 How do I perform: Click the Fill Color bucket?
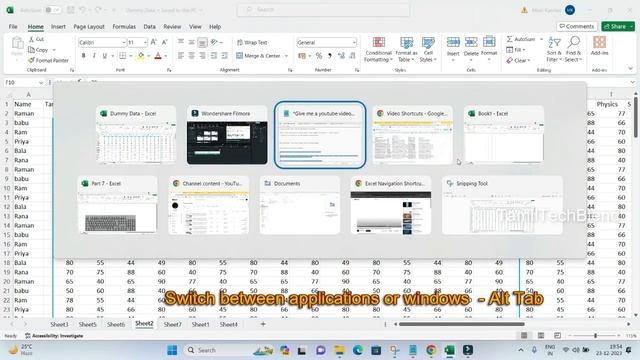coord(141,56)
